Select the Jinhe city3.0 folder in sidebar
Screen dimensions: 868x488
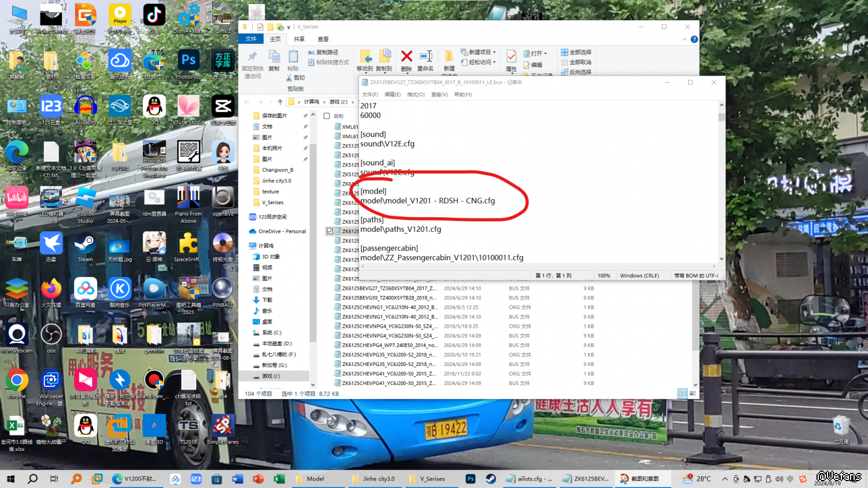click(276, 181)
